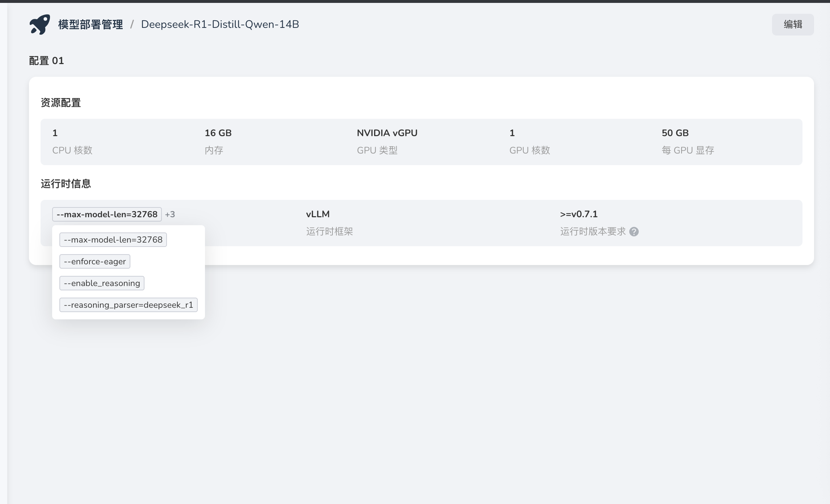Click the 编辑 button

[792, 25]
